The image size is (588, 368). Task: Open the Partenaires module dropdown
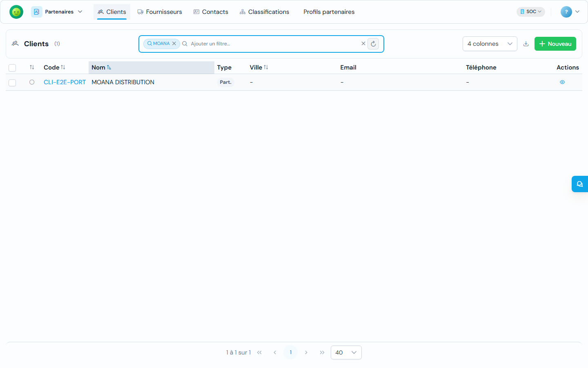pyautogui.click(x=57, y=12)
